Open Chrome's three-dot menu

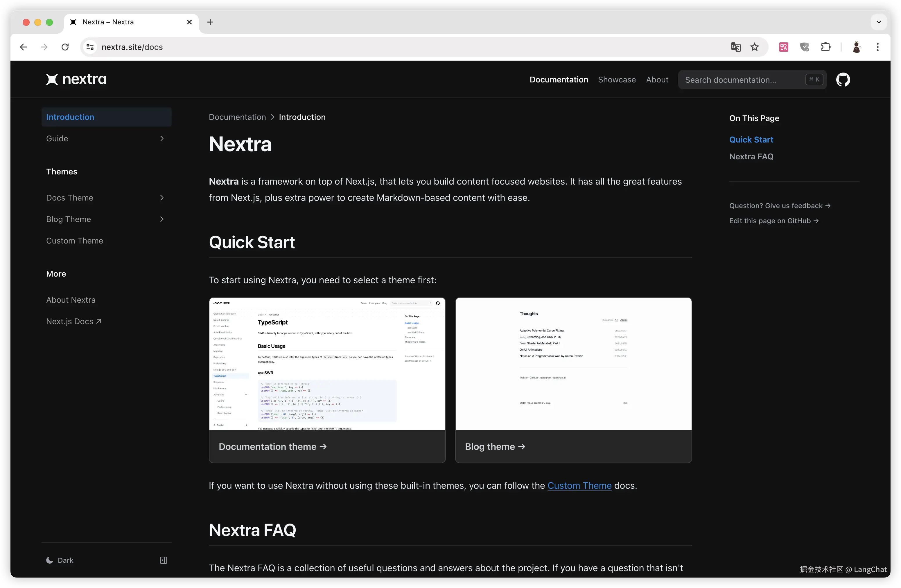point(877,47)
